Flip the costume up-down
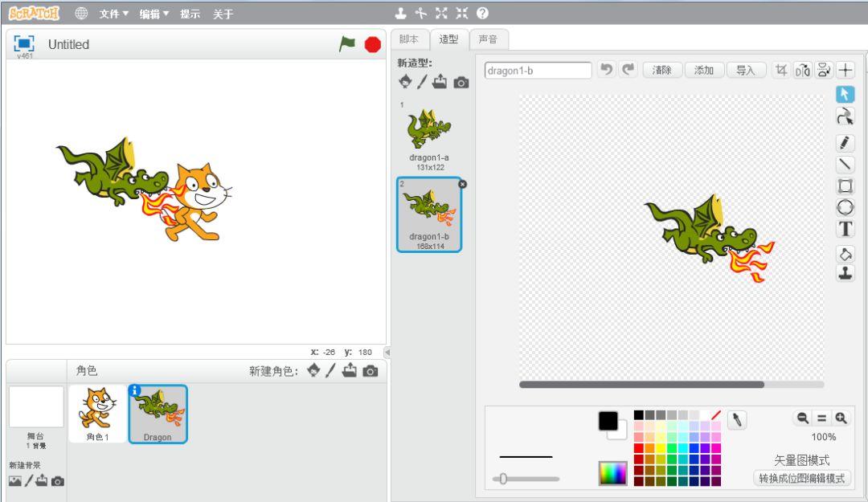 tap(824, 71)
